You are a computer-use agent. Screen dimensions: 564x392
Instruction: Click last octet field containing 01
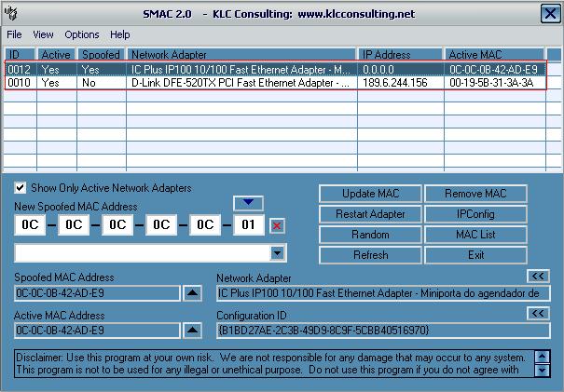[x=249, y=225]
